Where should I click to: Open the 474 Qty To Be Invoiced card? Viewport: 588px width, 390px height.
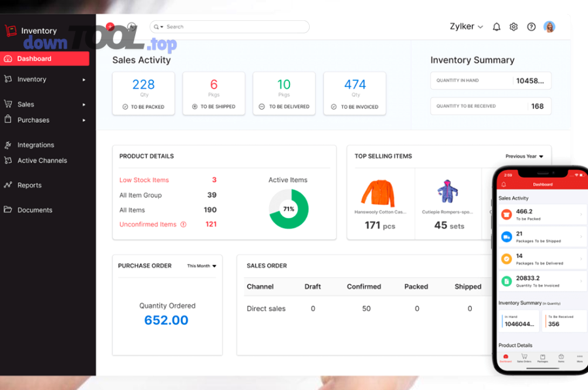coord(354,93)
